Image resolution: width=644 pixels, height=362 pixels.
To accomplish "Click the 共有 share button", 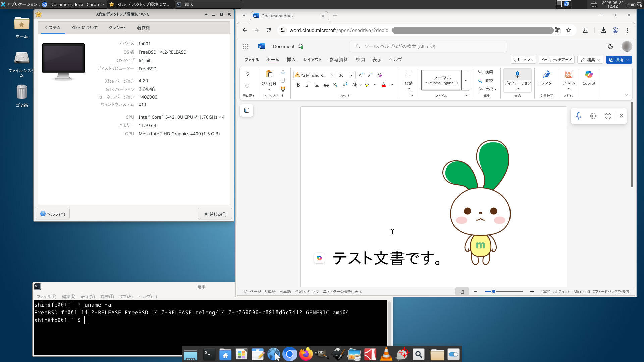I will click(619, 60).
